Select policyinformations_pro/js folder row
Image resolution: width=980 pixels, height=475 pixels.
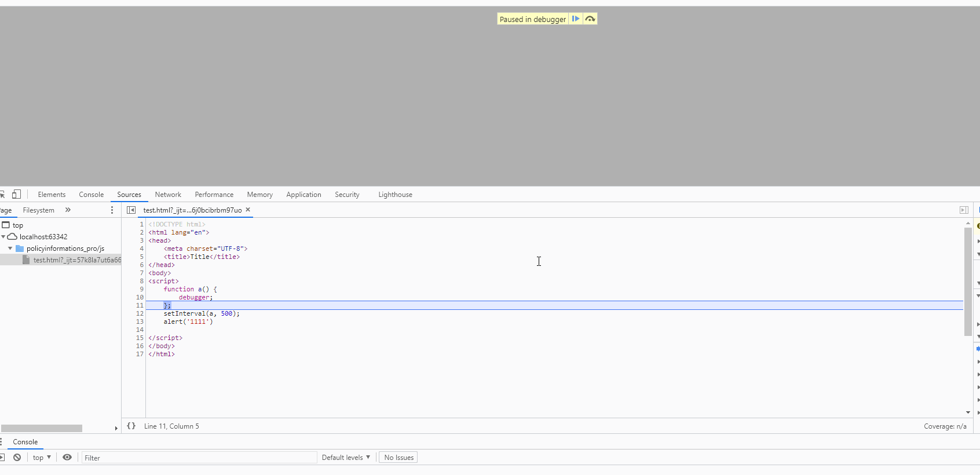(60, 249)
